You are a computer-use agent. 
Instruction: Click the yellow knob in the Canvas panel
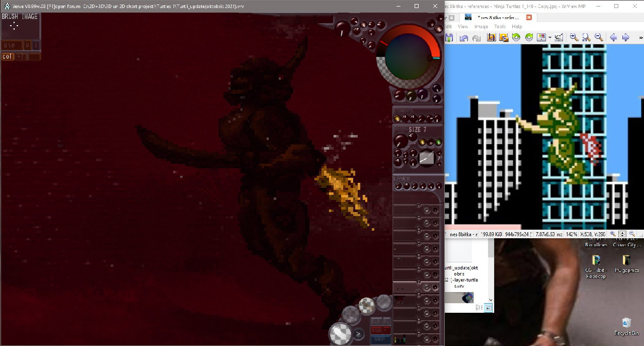pyautogui.click(x=397, y=119)
